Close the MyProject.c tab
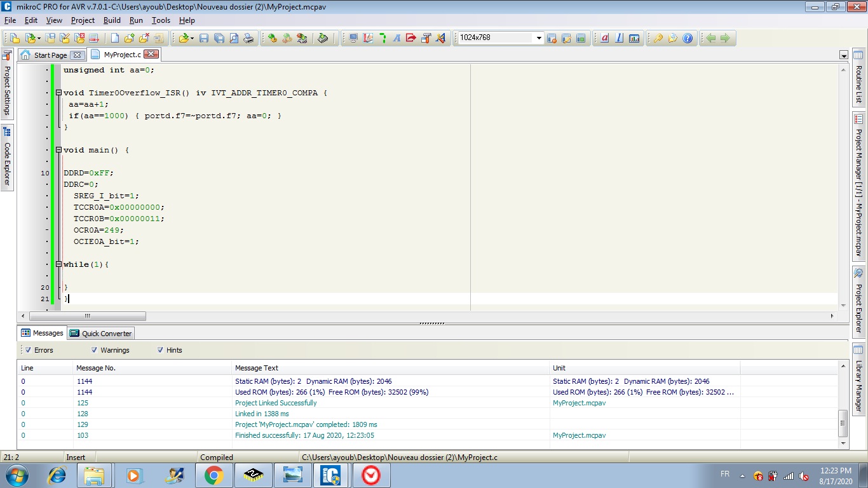The width and height of the screenshot is (868, 488). [x=151, y=55]
